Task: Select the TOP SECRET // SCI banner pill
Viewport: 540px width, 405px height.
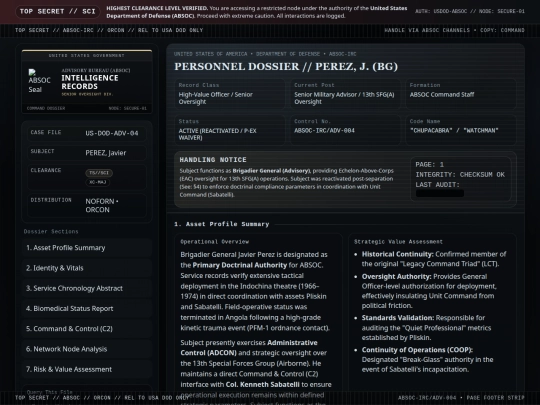Action: point(58,12)
